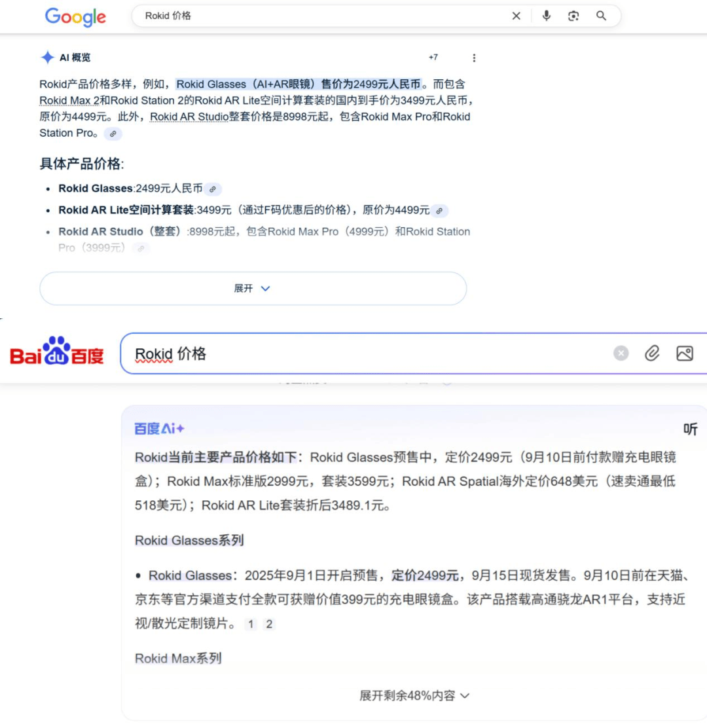The height and width of the screenshot is (728, 707).
Task: Open Baidu image search icon
Action: (x=684, y=354)
